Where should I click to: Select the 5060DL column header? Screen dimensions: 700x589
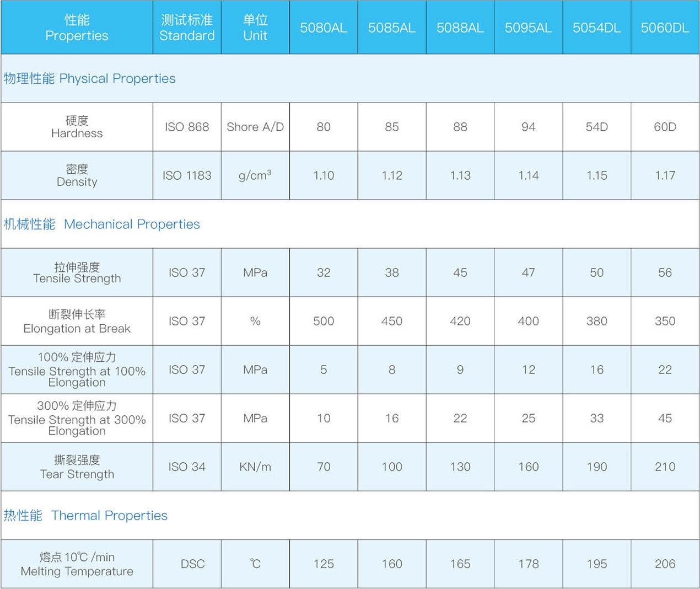[665, 28]
